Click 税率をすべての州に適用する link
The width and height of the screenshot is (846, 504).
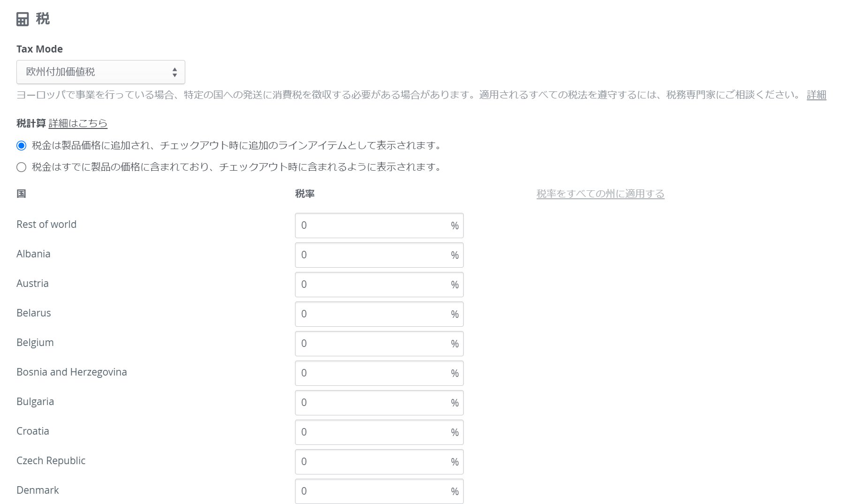coord(600,194)
